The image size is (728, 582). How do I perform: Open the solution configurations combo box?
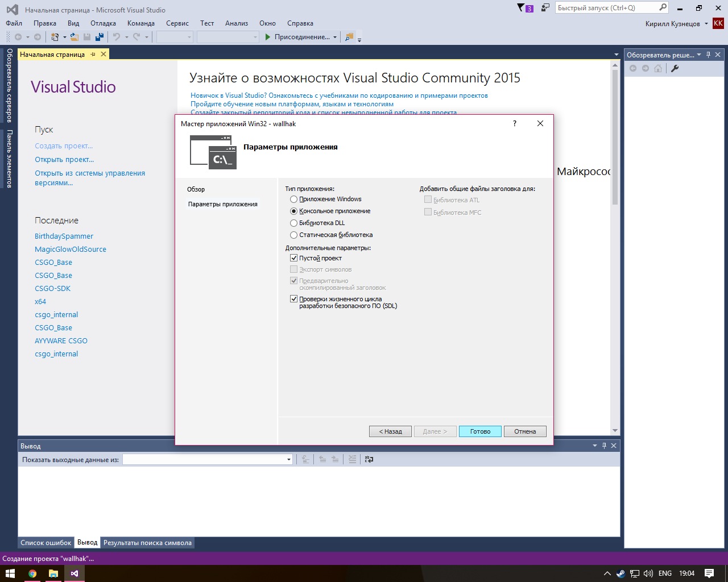click(x=175, y=37)
